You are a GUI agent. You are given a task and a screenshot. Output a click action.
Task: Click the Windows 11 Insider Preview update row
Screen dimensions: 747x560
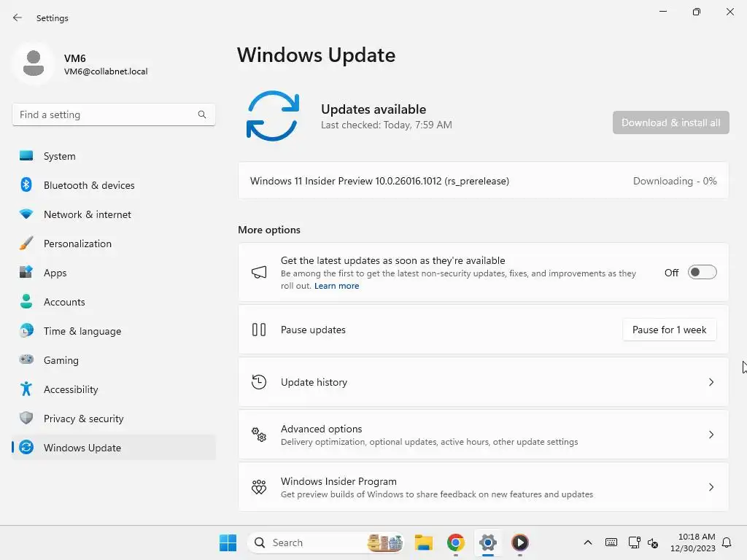pos(483,181)
